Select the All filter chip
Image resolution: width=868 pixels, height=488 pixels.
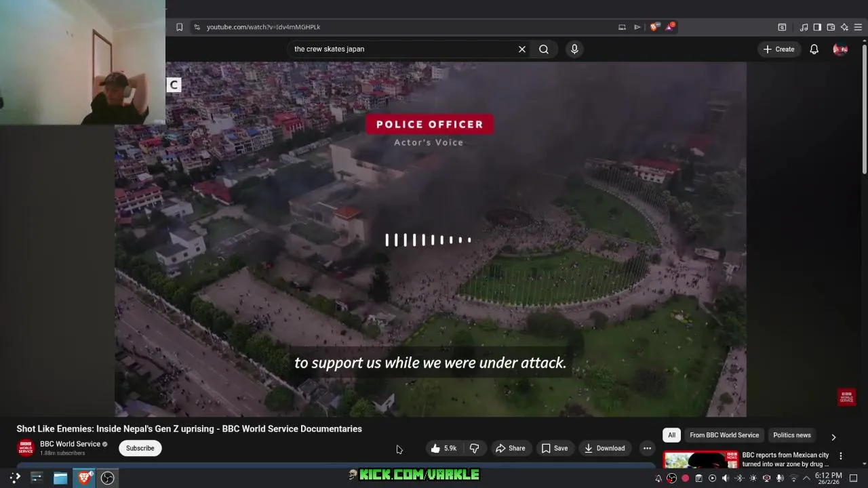click(671, 435)
